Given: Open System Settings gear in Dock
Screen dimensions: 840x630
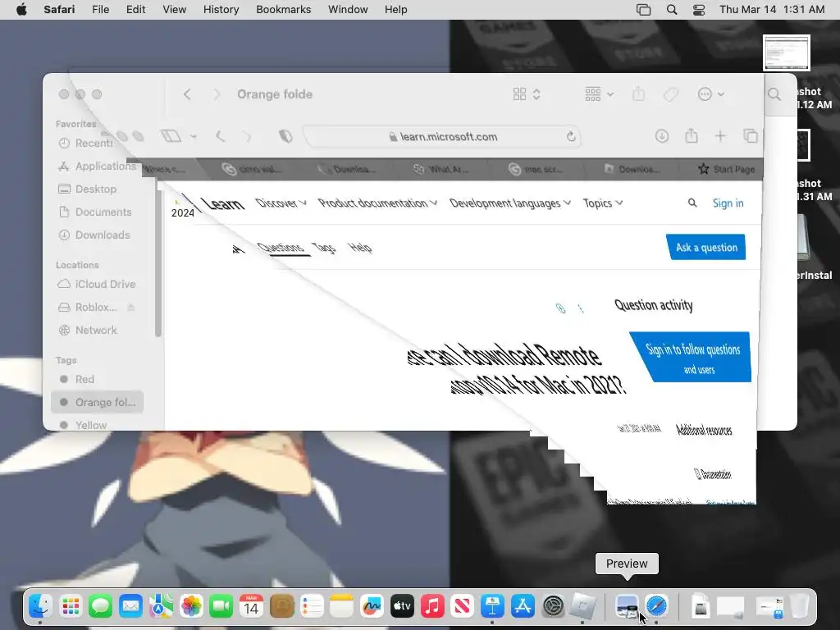Looking at the screenshot, I should tap(553, 606).
